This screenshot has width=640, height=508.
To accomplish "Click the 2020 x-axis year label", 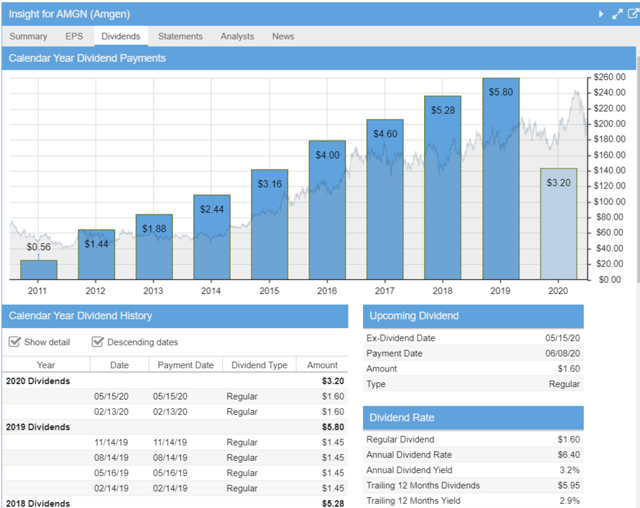I will click(x=558, y=291).
